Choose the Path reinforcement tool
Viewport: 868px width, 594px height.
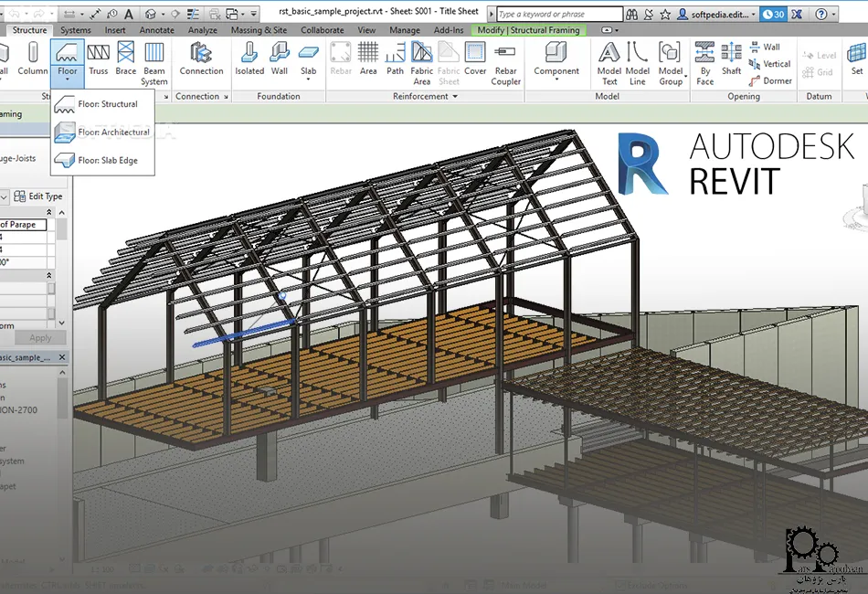pyautogui.click(x=396, y=59)
